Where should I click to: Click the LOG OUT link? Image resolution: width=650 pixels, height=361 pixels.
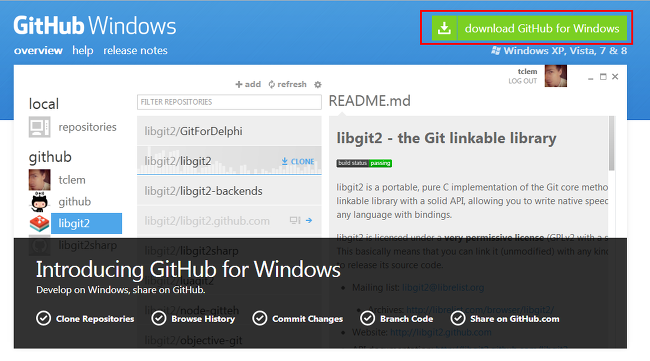(522, 81)
